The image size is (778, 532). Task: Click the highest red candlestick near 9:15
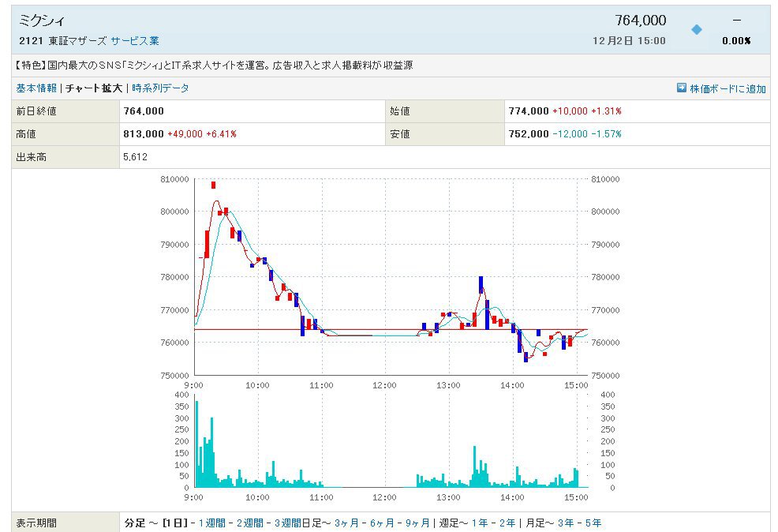213,185
